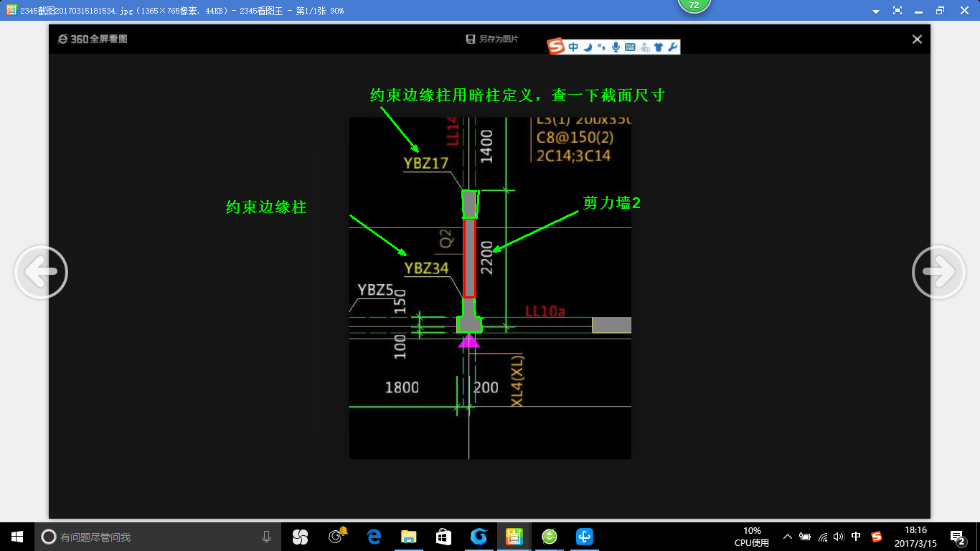980x551 pixels.
Task: Open the Microsoft Store on taskbar
Action: point(443,537)
